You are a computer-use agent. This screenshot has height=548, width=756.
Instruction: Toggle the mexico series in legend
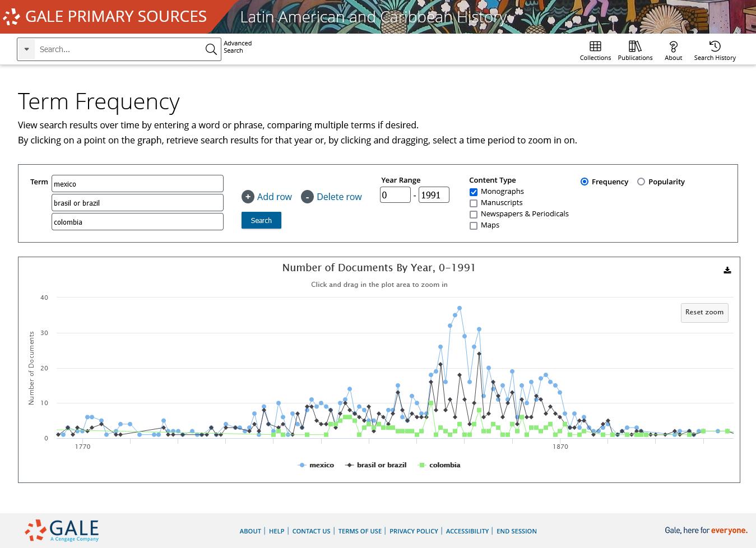316,465
